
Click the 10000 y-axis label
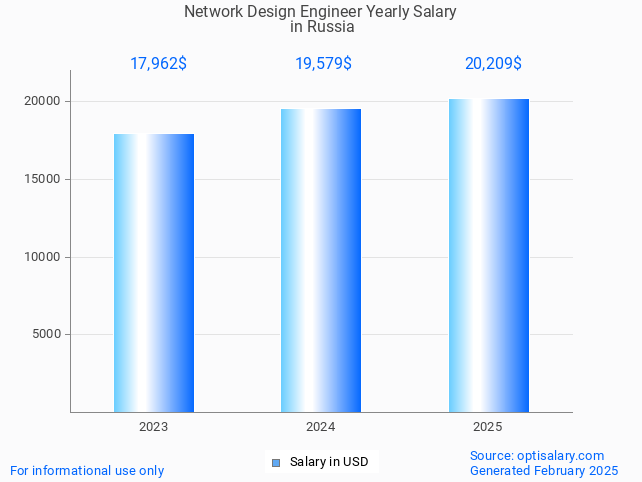point(42,257)
